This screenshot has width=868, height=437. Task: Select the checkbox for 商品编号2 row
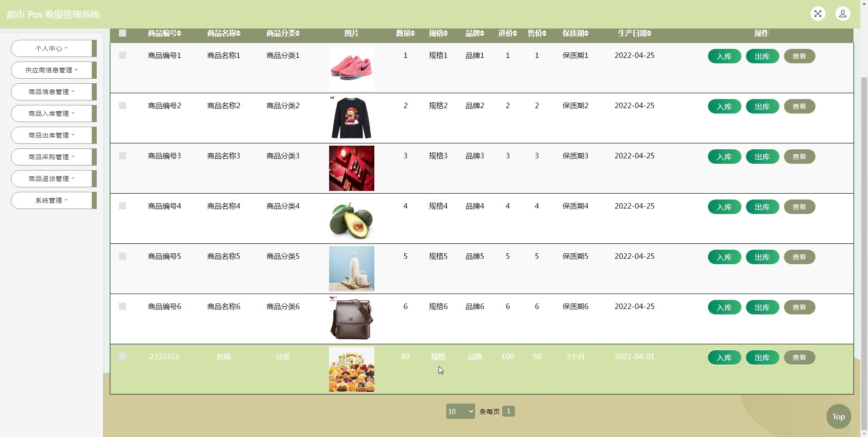123,105
